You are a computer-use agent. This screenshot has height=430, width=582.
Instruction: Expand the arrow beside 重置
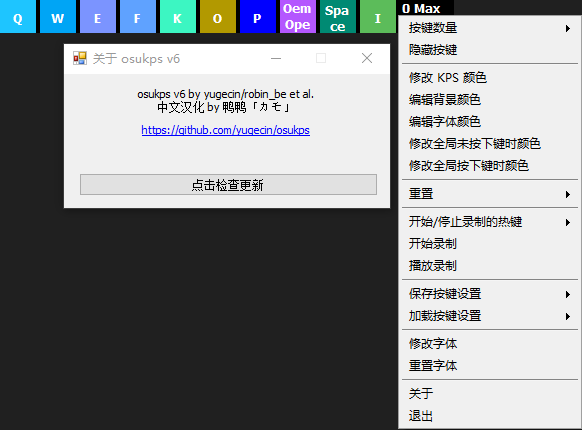(x=568, y=194)
